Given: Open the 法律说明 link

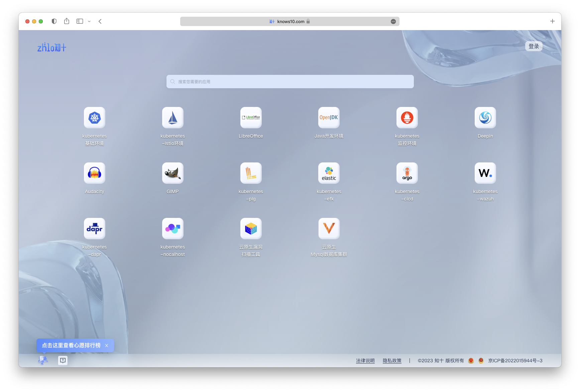Looking at the screenshot, I should 365,361.
